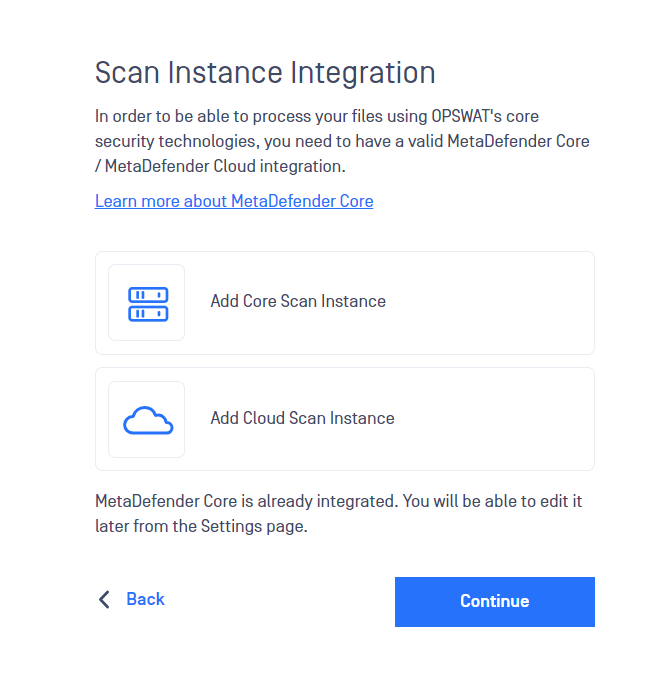Click the 'MetaDefender Core is already integrated' message
The height and width of the screenshot is (682, 672).
338,514
